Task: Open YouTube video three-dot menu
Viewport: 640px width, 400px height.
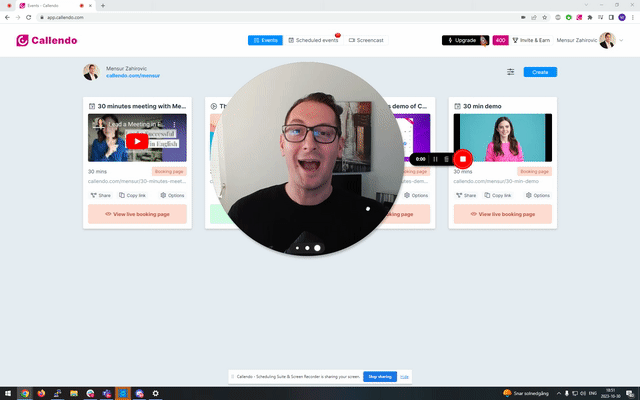Action: tap(174, 124)
